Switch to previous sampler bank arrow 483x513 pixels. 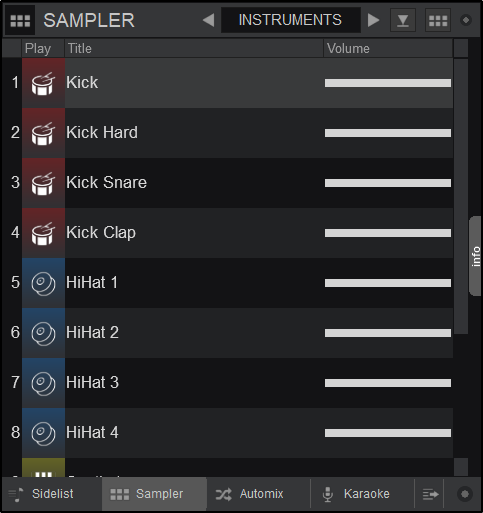tap(209, 20)
